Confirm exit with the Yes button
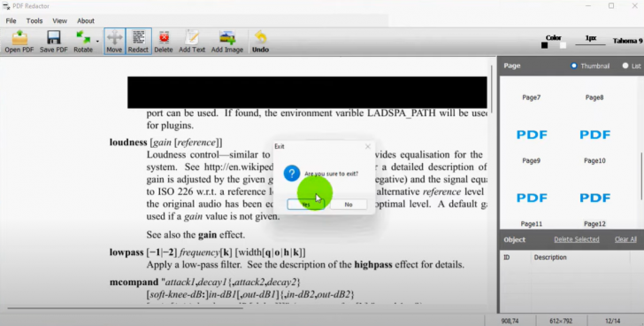This screenshot has width=644, height=326. [x=305, y=205]
